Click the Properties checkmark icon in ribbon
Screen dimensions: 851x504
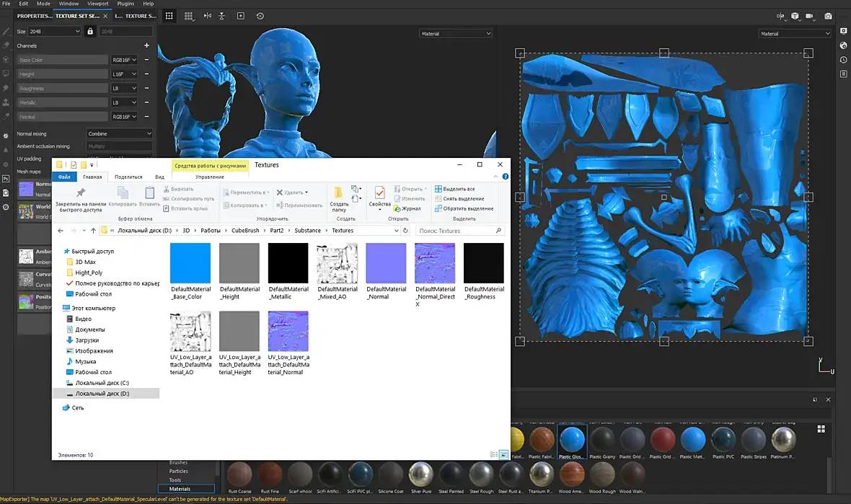coord(379,193)
